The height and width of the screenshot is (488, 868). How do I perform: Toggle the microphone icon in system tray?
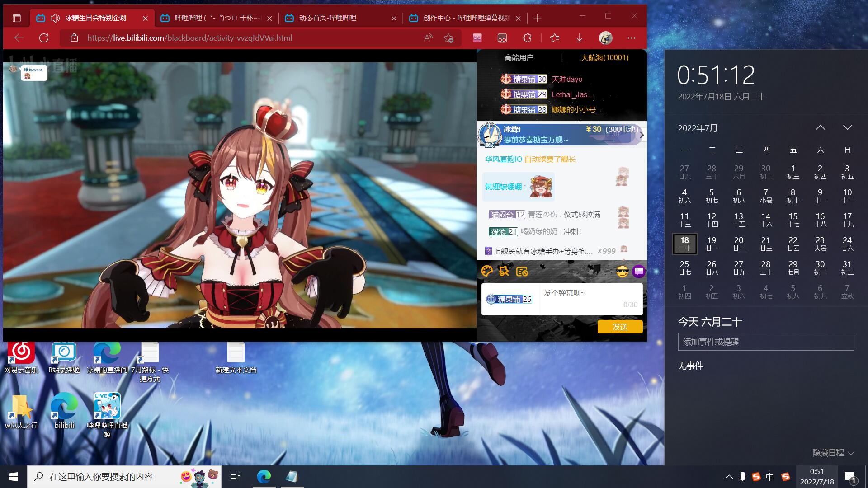[x=742, y=477]
